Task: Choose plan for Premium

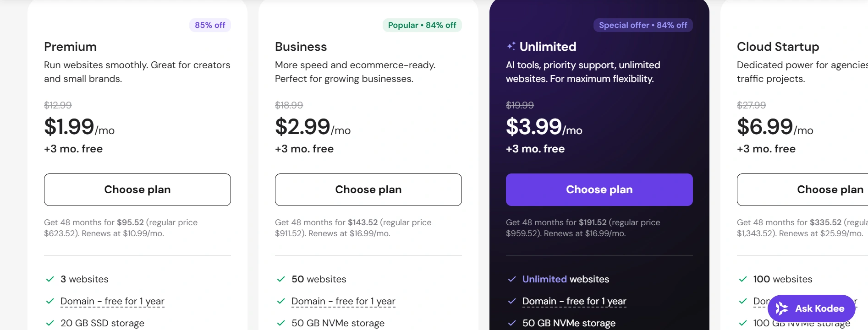Action: (x=137, y=189)
